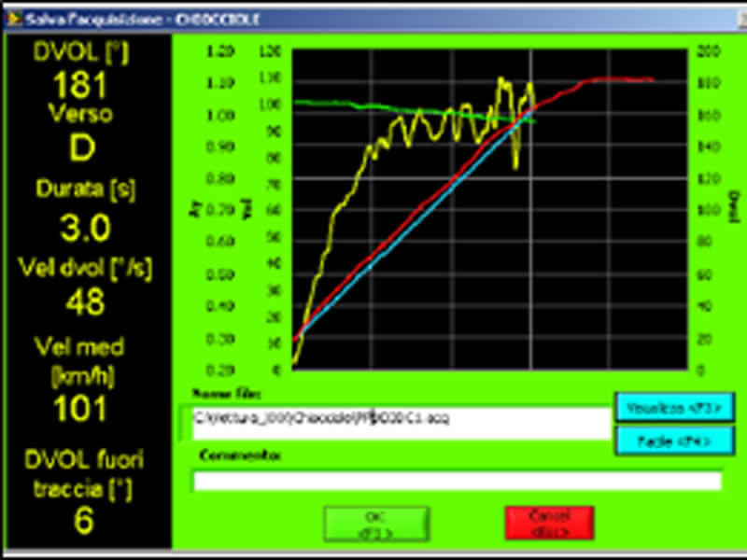Click the white vertical cursor line in graph
This screenshot has width=747, height=560.
pos(531,280)
